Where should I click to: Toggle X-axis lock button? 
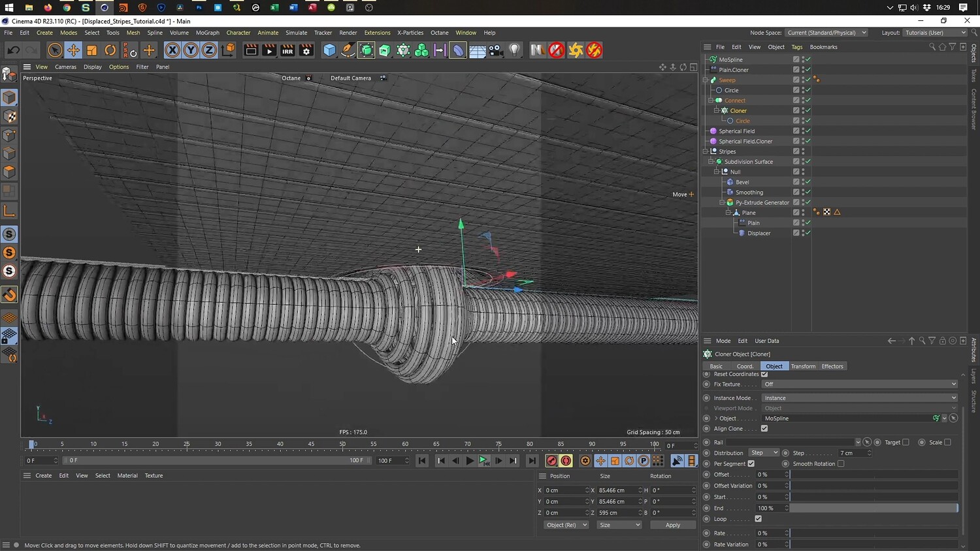pos(172,50)
